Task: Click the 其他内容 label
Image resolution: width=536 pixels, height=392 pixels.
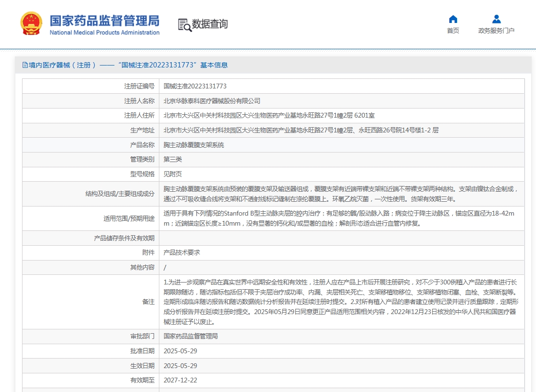Action: point(143,267)
